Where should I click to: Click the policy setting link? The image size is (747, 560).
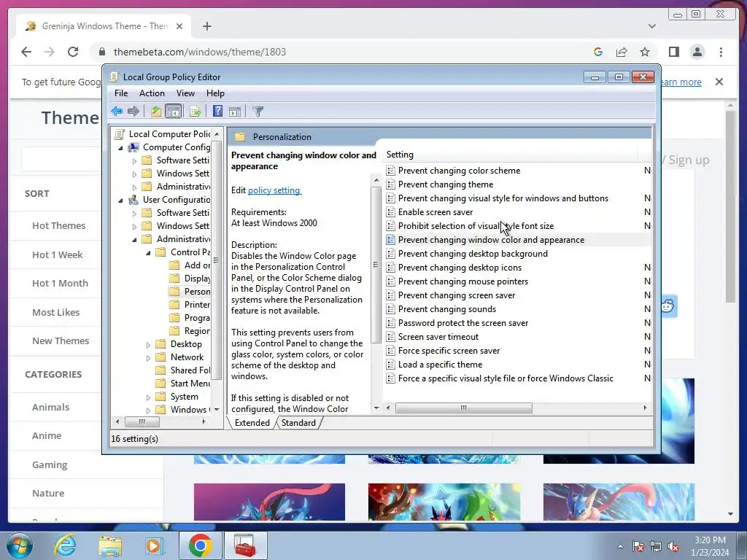(274, 190)
